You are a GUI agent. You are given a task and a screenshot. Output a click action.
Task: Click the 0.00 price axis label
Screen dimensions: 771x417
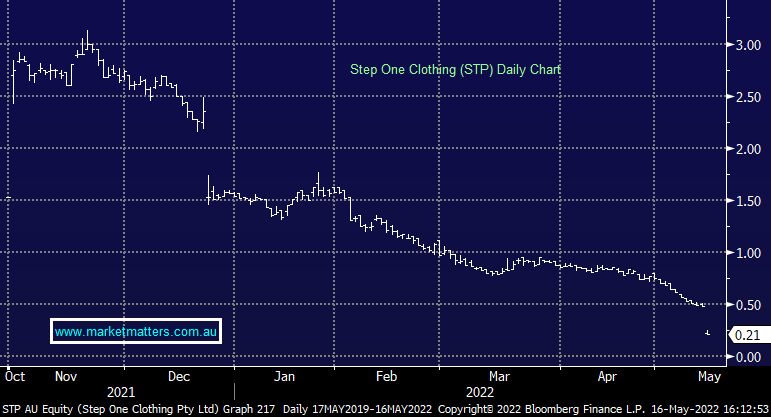click(748, 356)
